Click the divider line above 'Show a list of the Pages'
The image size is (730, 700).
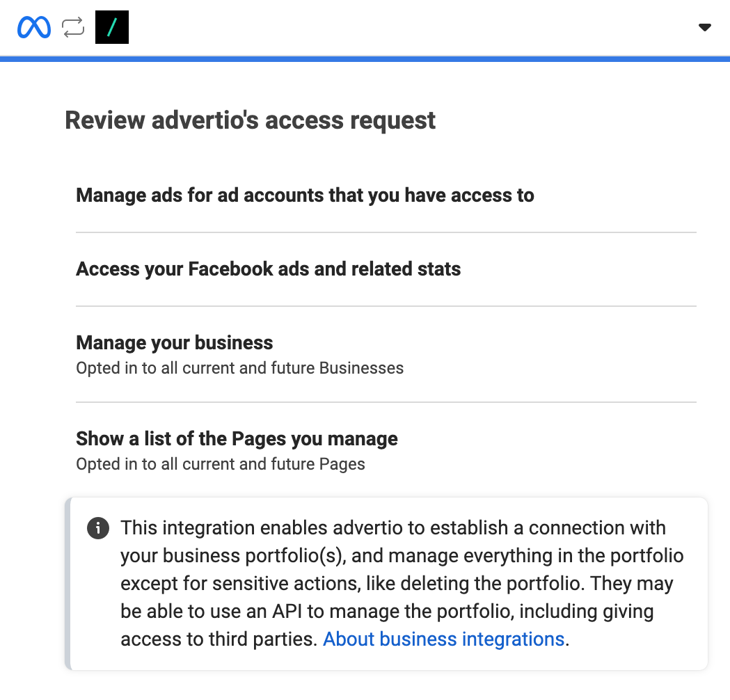point(386,402)
